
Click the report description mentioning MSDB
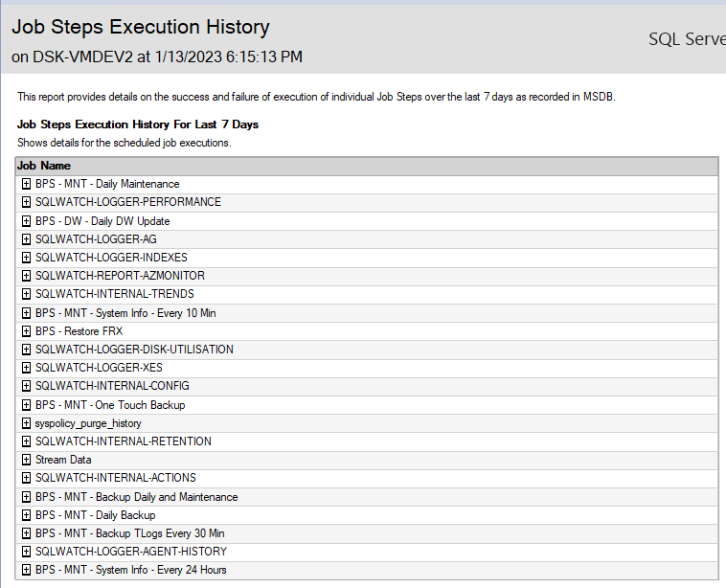pos(317,98)
